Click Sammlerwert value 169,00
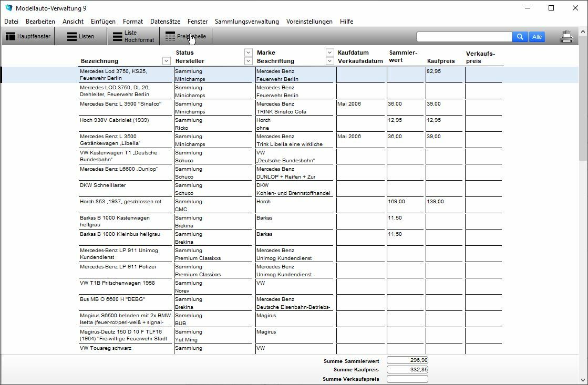This screenshot has height=385, width=588. [396, 202]
